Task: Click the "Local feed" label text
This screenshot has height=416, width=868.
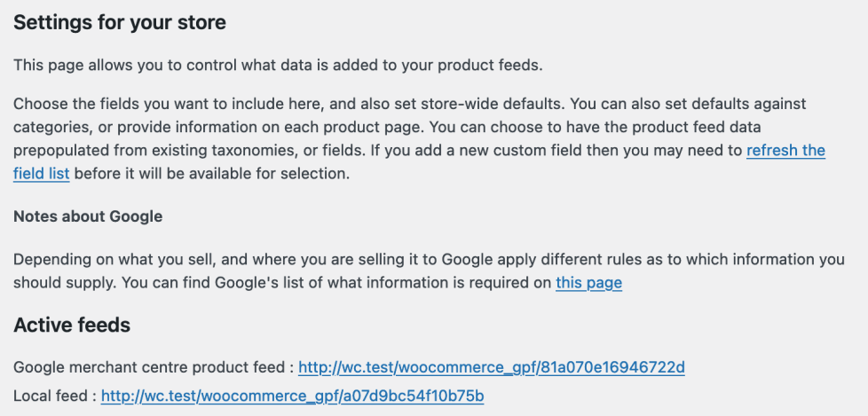Action: pos(51,396)
